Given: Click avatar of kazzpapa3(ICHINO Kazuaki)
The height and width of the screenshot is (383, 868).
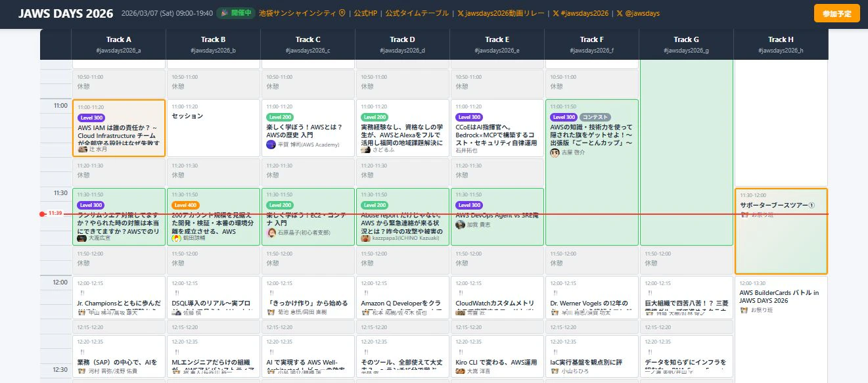Looking at the screenshot, I should click(365, 238).
